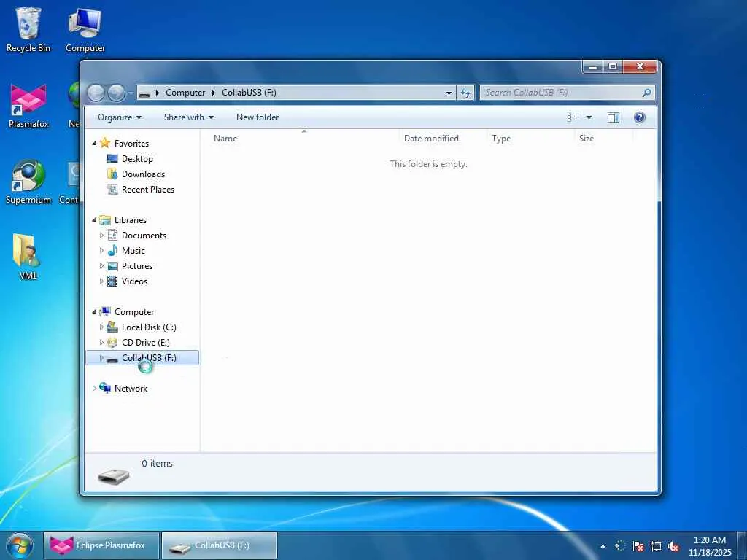Collapse the Favorites group
Image resolution: width=747 pixels, height=560 pixels.
(x=94, y=144)
